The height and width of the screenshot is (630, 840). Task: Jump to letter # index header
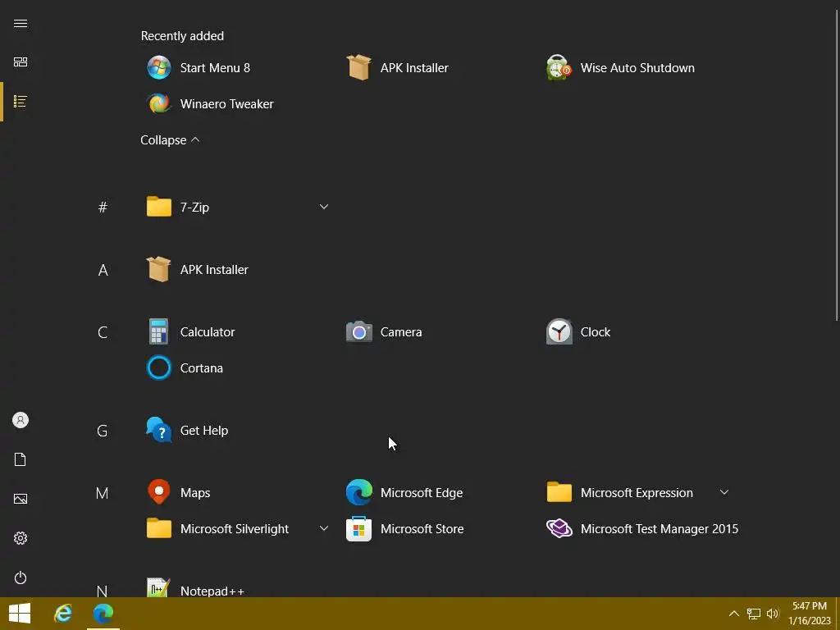coord(103,207)
